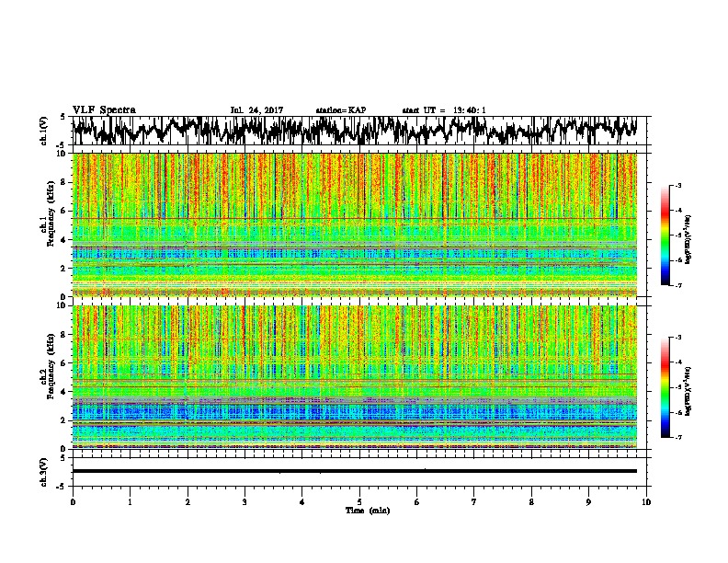728x563 pixels.
Task: Select the "start UT = 13:40: 1" text
Action: (x=444, y=110)
